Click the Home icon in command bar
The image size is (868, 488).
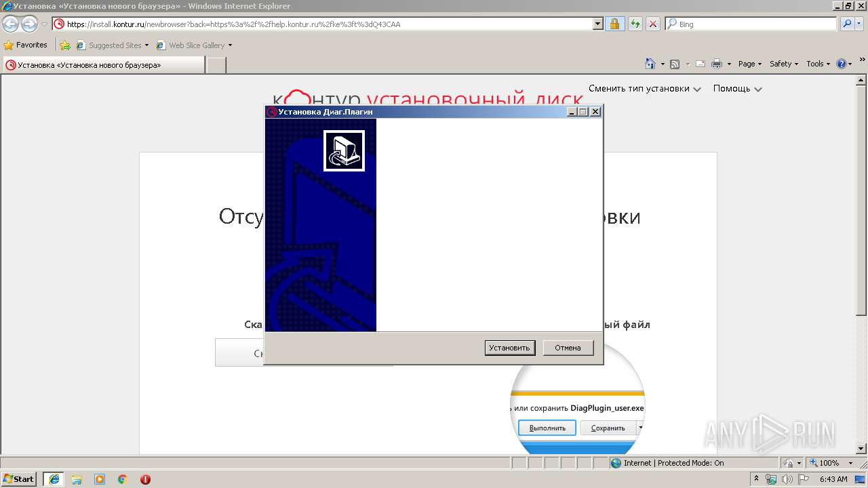[x=650, y=64]
